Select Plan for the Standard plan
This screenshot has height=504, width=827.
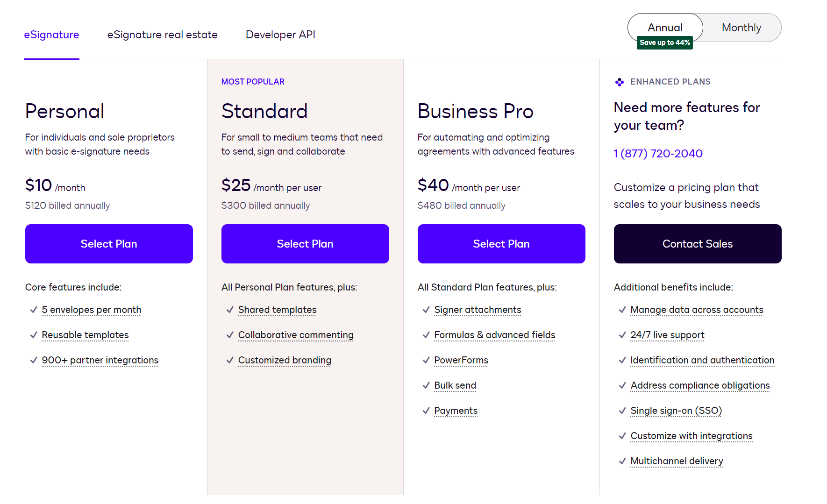pos(305,243)
